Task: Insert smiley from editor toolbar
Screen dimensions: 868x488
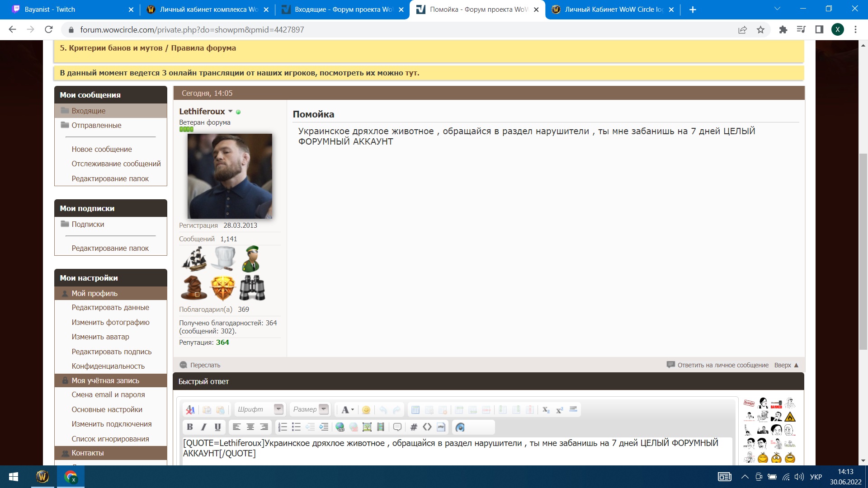Action: coord(366,410)
